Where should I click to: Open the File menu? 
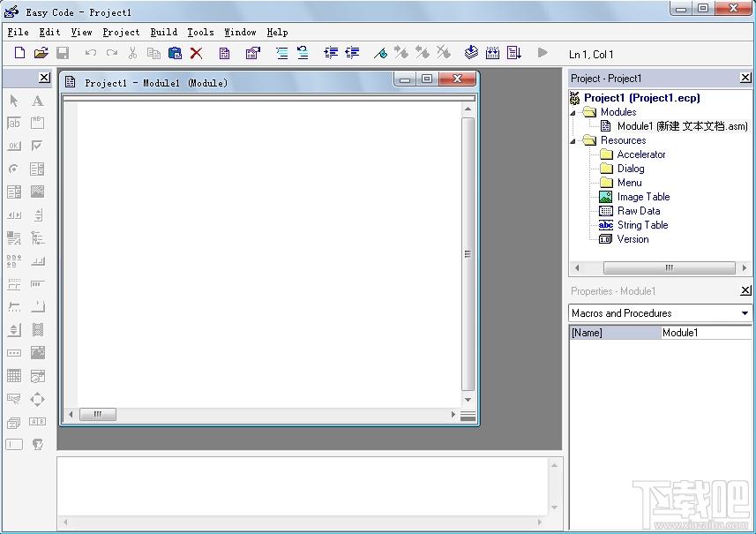(x=19, y=33)
